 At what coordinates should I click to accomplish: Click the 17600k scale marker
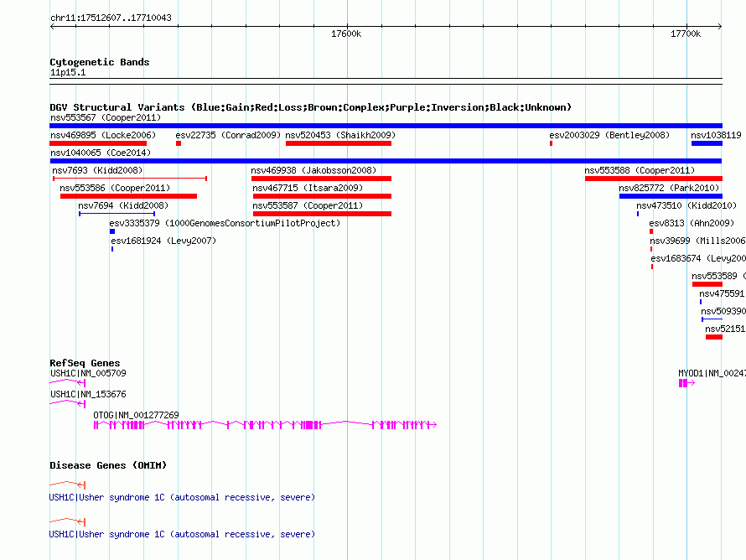click(346, 34)
